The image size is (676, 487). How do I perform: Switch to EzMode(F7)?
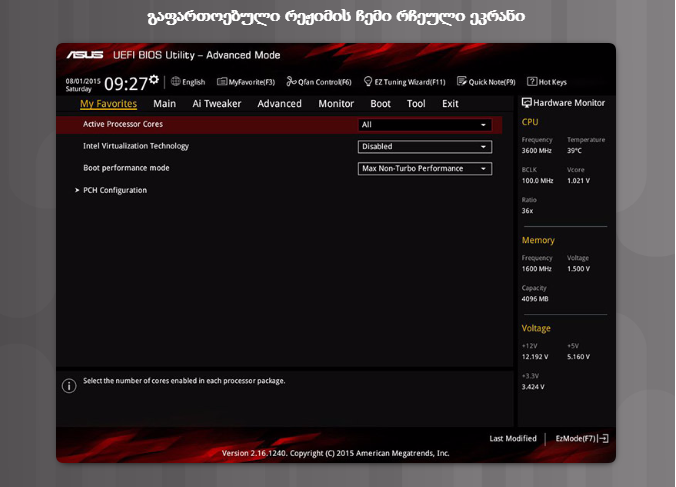581,438
